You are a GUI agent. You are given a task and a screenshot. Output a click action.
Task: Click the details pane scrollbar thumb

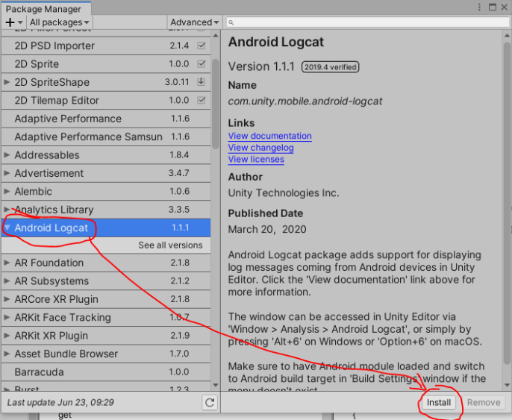[x=507, y=203]
